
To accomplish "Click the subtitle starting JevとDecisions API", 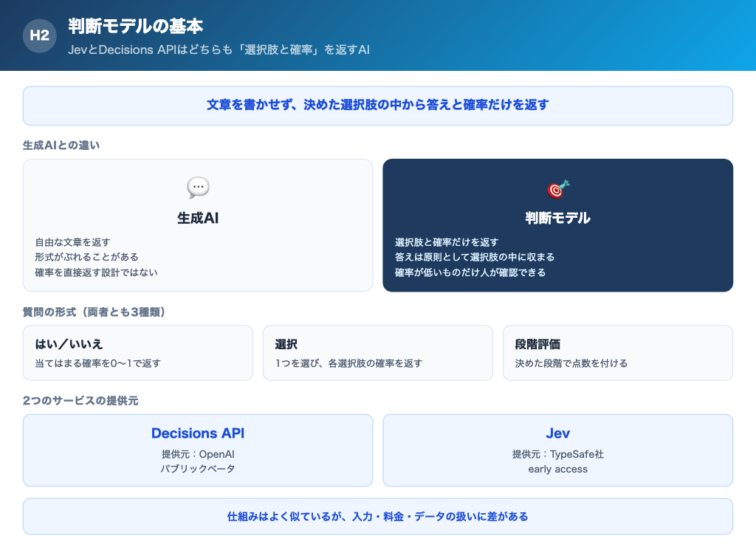I will 219,49.
